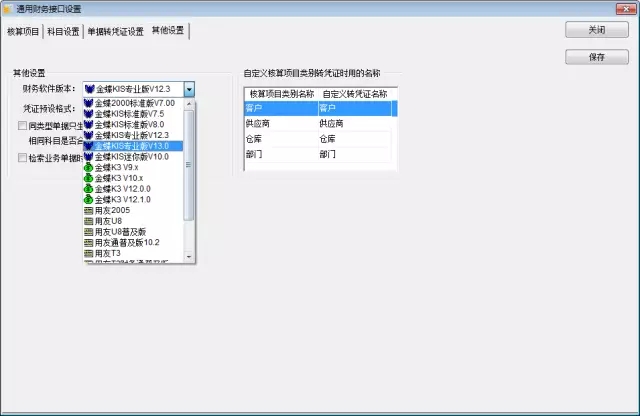Click the 财务软件版本 combo box field
Viewport: 640px width, 416px height.
(139, 89)
